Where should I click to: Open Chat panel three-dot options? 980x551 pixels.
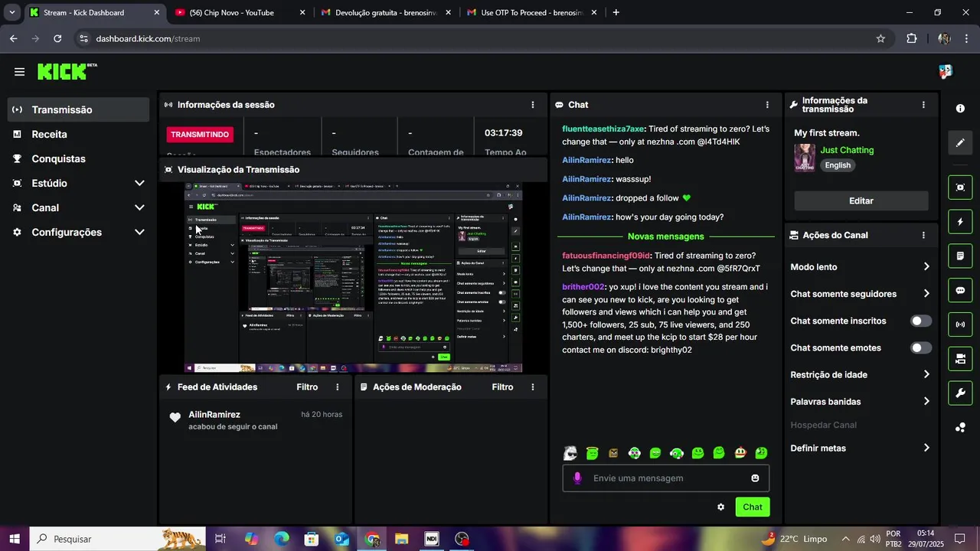(767, 105)
